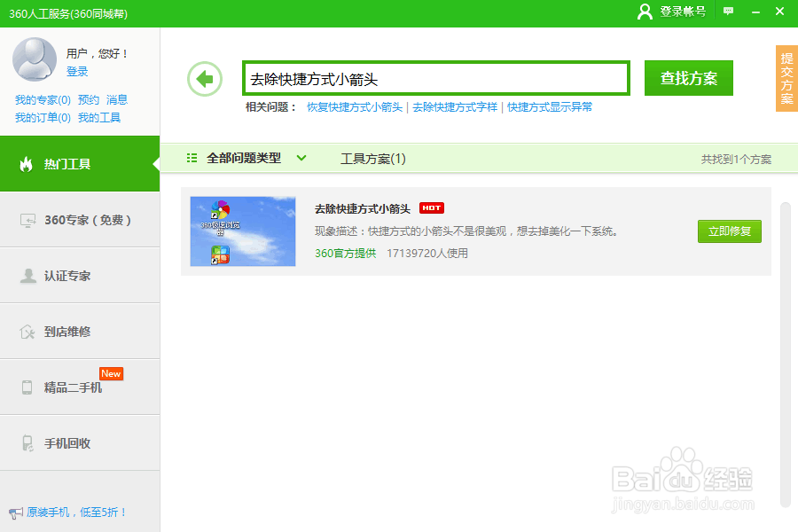The image size is (798, 532).
Task: Click the 立即修复 button
Action: [x=730, y=231]
